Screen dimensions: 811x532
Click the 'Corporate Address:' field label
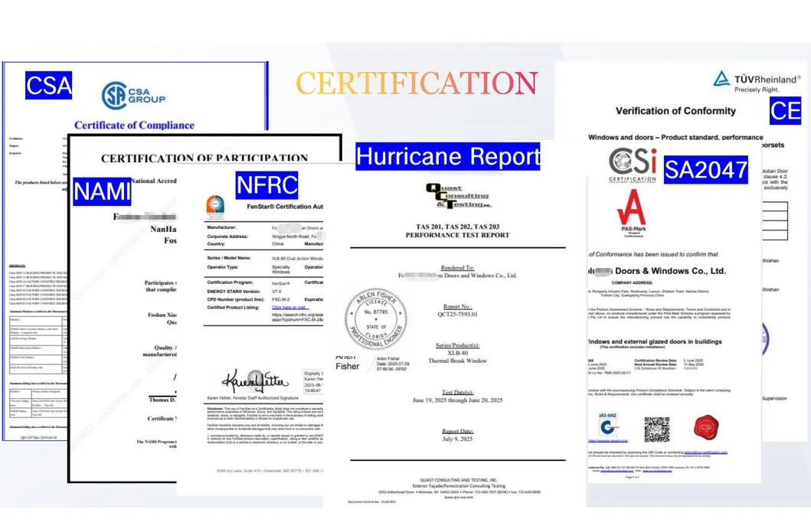227,237
